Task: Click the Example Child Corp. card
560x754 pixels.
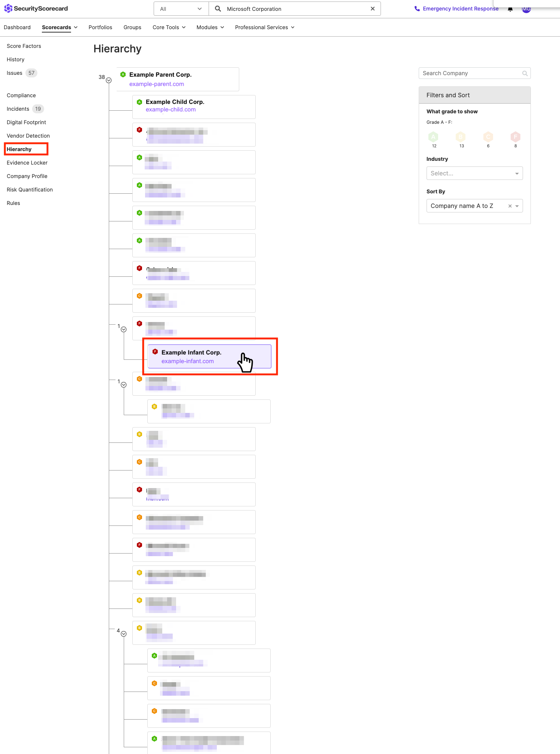Action: tap(194, 107)
